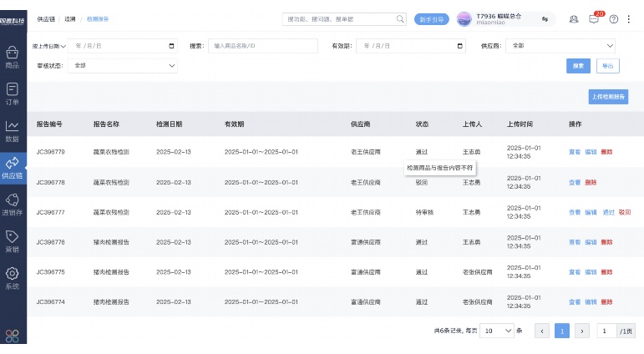Open the 进销存 sidebar section

[x=13, y=205]
